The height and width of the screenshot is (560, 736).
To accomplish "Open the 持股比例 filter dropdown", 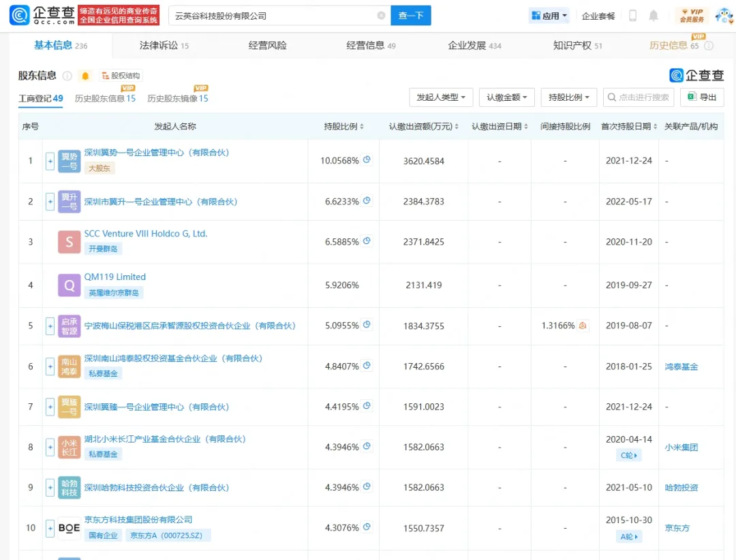I will 568,97.
